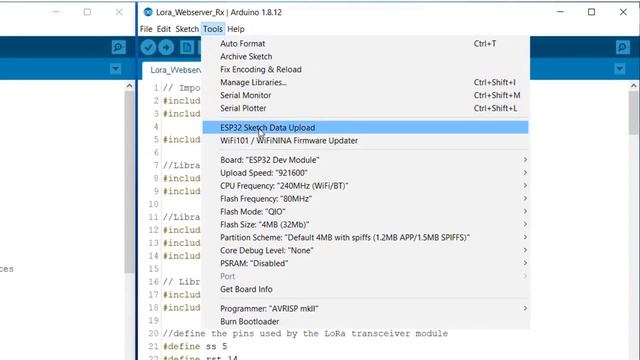Choose Archive Sketch
640x360 pixels.
point(365,56)
